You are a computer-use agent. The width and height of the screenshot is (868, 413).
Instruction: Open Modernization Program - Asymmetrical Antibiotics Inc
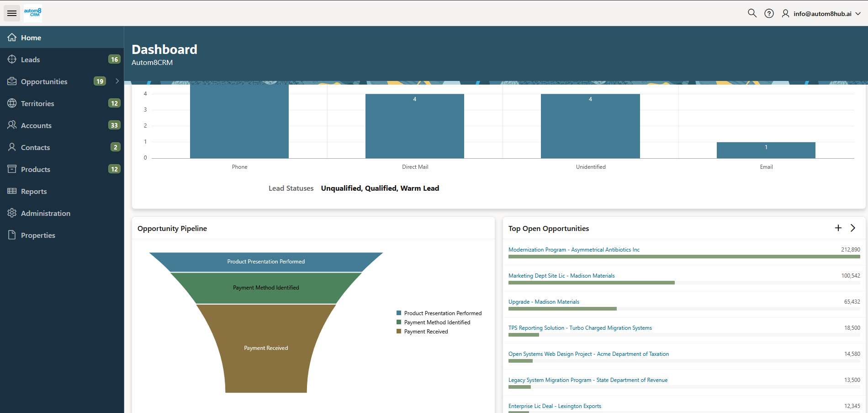coord(574,250)
